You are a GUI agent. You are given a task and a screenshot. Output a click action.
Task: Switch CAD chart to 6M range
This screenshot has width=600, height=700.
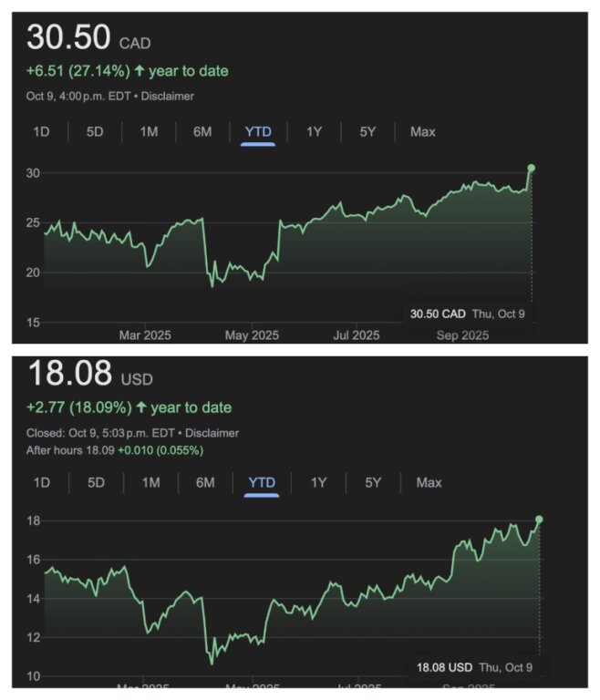click(202, 132)
